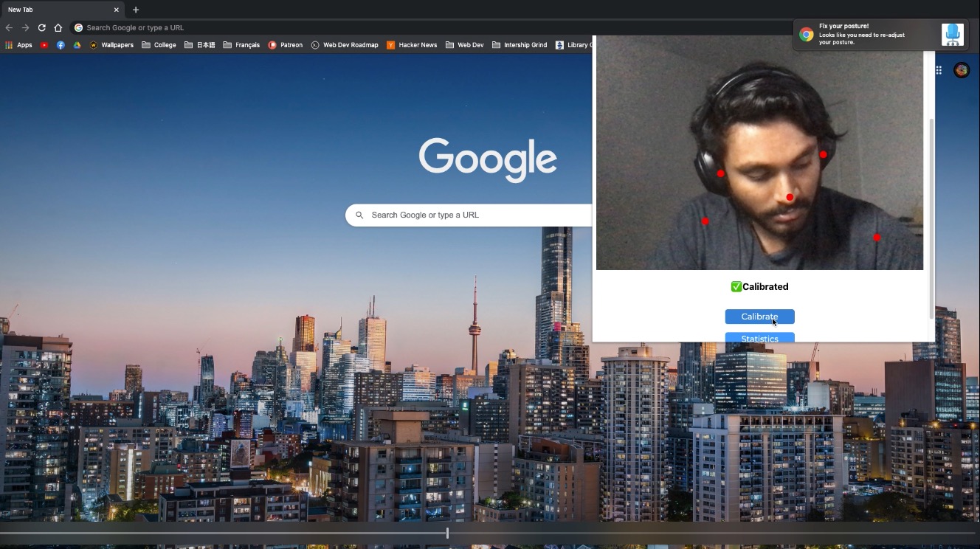Click the video progress bar marker
Image resolution: width=980 pixels, height=549 pixels.
(447, 533)
